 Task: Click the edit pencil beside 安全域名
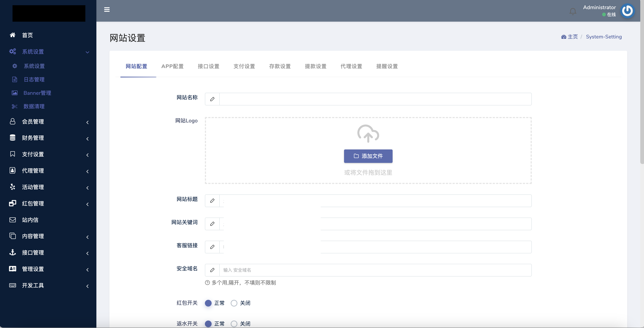212,270
